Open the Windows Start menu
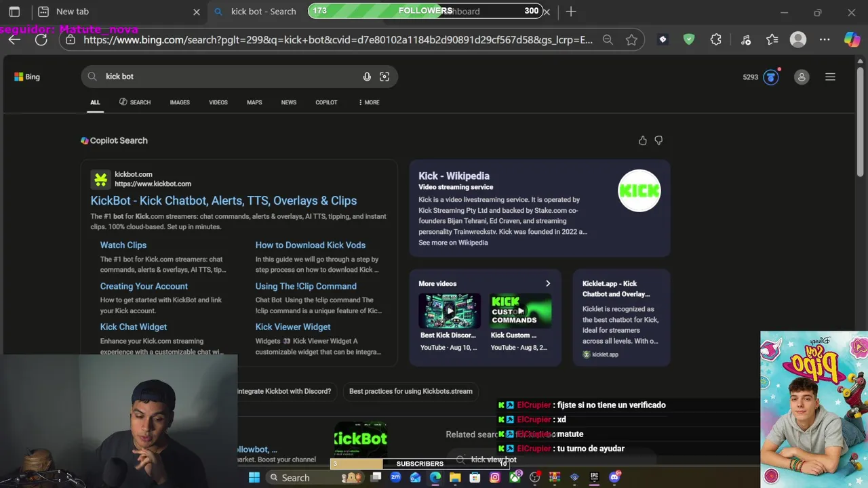The width and height of the screenshot is (868, 488). tap(254, 477)
